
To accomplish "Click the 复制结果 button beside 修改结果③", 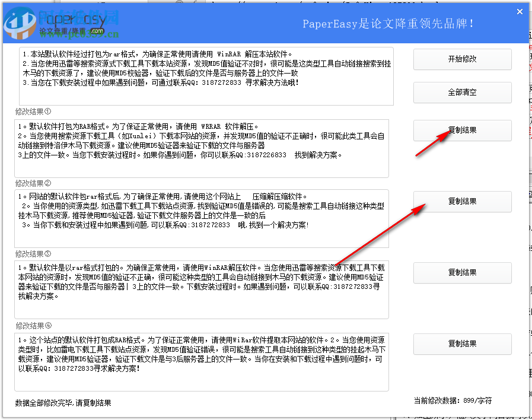I will tap(462, 273).
